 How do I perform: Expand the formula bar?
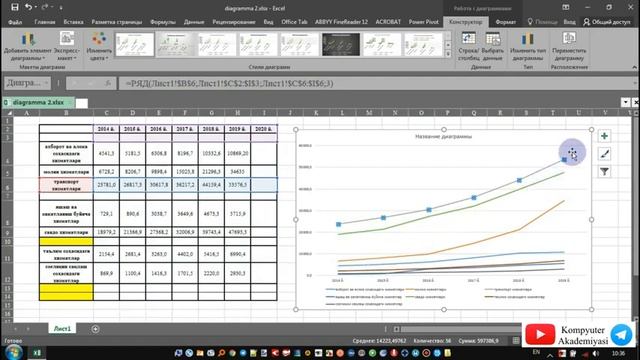(635, 83)
